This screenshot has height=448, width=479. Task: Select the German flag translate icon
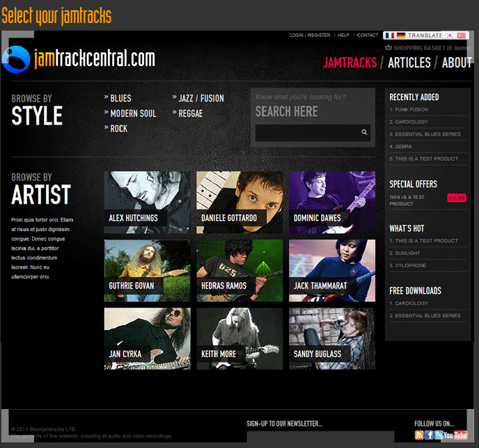[401, 35]
